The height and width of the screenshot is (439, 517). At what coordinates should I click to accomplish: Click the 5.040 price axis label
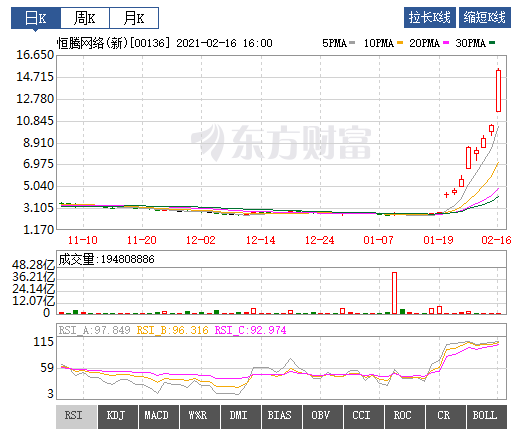[38, 186]
